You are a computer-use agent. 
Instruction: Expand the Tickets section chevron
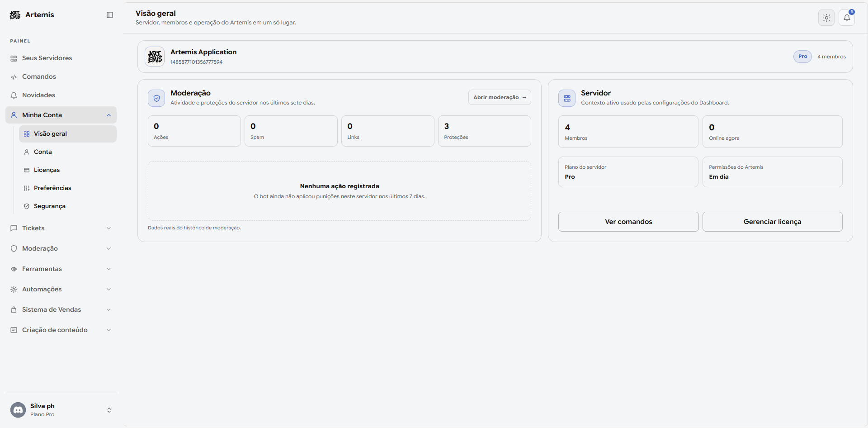(x=108, y=228)
